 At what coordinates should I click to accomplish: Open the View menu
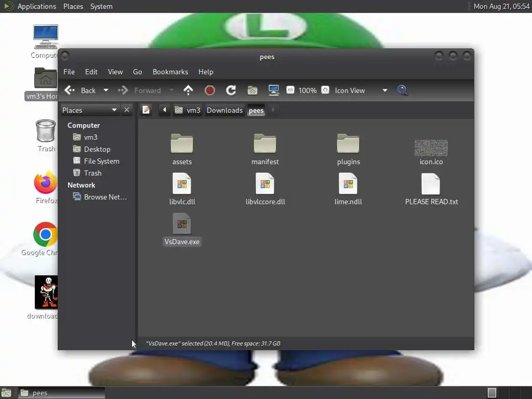(115, 72)
